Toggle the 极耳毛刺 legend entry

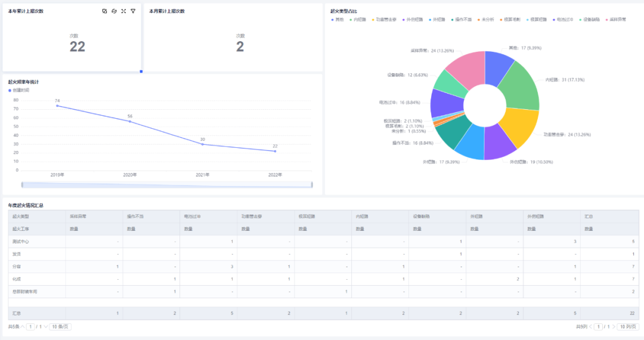510,20
